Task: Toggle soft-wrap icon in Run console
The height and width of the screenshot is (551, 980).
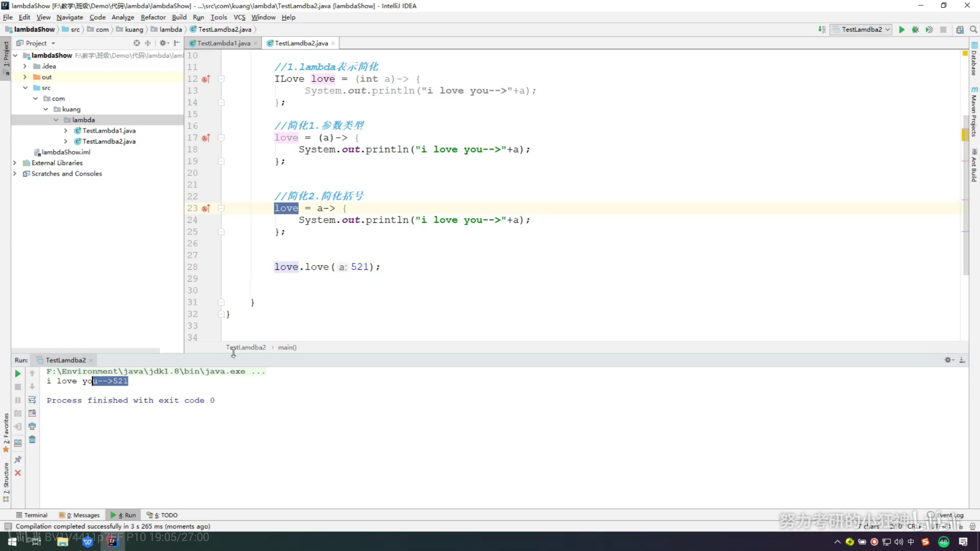Action: (x=32, y=400)
